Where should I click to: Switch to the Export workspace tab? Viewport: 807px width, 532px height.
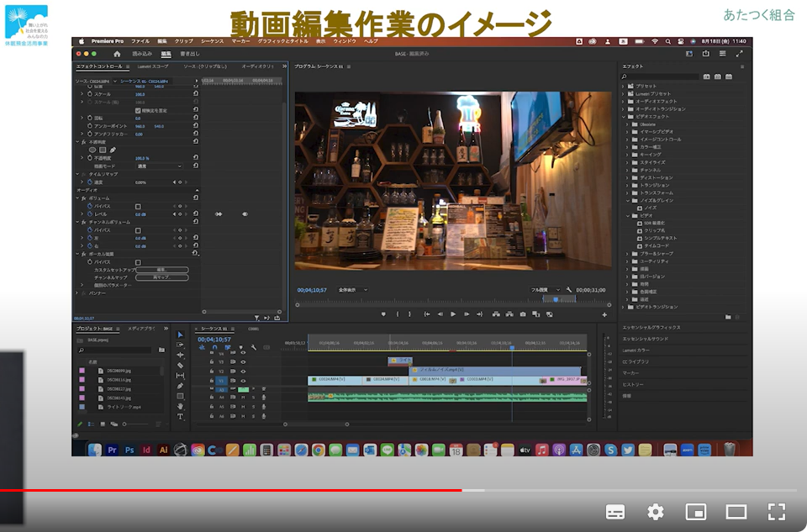point(190,54)
